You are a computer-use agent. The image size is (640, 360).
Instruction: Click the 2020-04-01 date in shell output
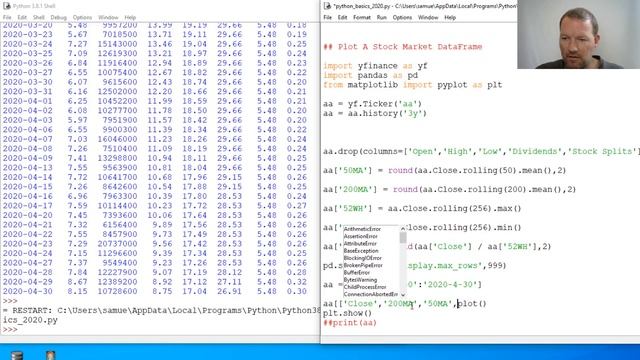(x=27, y=101)
